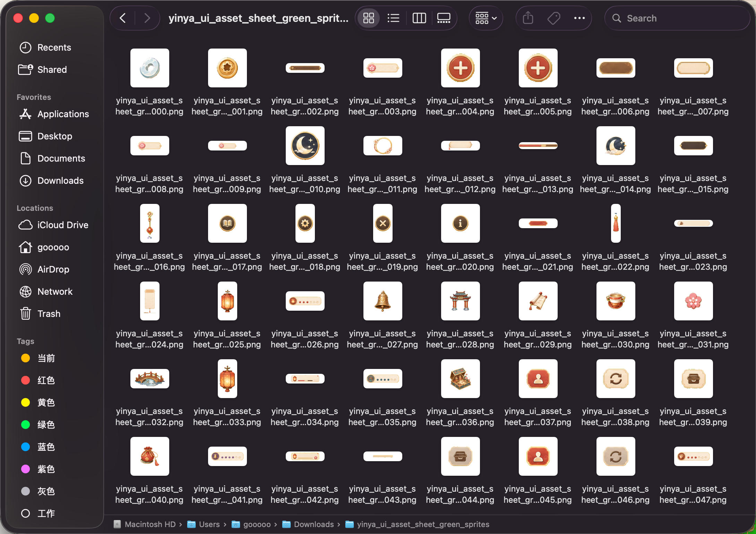Select the red plus button thumbnail 004.png
756x534 pixels.
[x=461, y=68]
